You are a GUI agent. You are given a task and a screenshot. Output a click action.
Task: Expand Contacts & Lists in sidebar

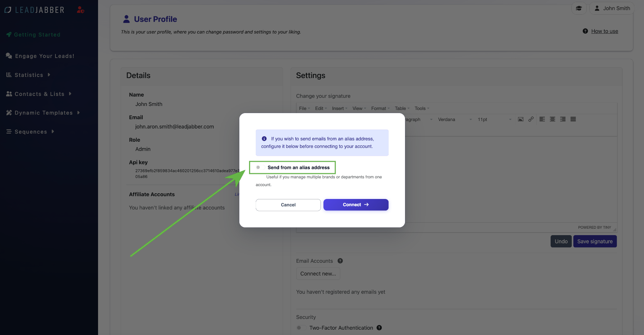pyautogui.click(x=39, y=94)
